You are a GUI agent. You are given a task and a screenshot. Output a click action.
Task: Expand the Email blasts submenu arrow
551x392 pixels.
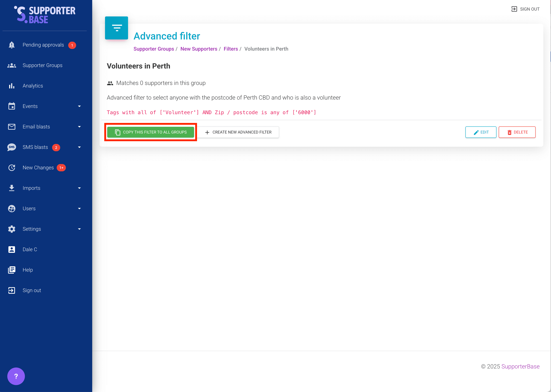tap(79, 127)
